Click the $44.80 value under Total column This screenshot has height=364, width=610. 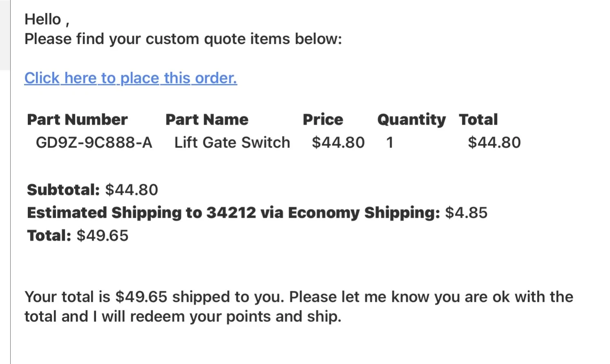(x=494, y=143)
